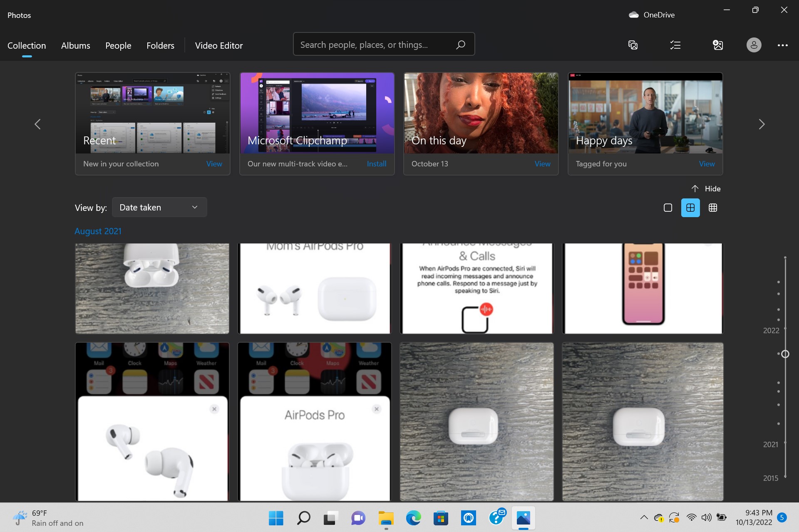Viewport: 799px width, 532px height.
Task: Open the See more ellipsis menu
Action: (782, 45)
